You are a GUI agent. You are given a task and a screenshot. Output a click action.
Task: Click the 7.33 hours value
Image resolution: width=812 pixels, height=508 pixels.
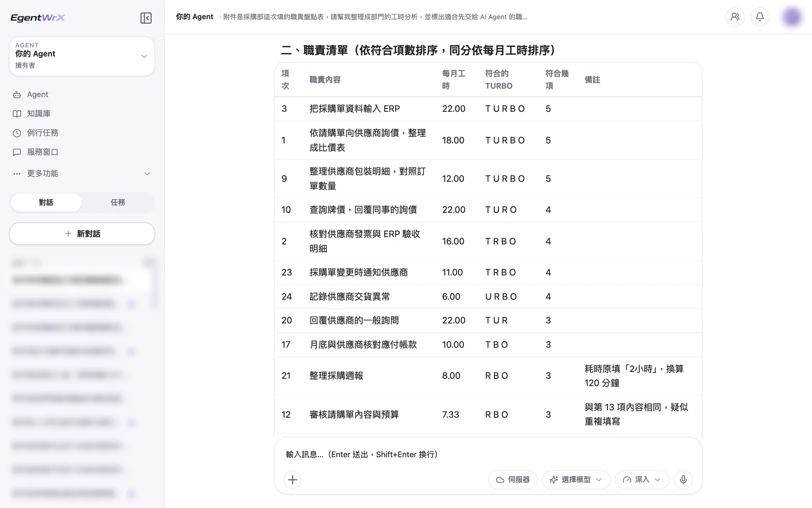[x=450, y=414]
